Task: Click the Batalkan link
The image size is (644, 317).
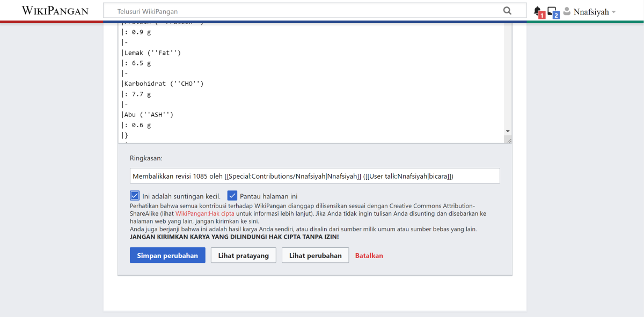Action: [369, 255]
